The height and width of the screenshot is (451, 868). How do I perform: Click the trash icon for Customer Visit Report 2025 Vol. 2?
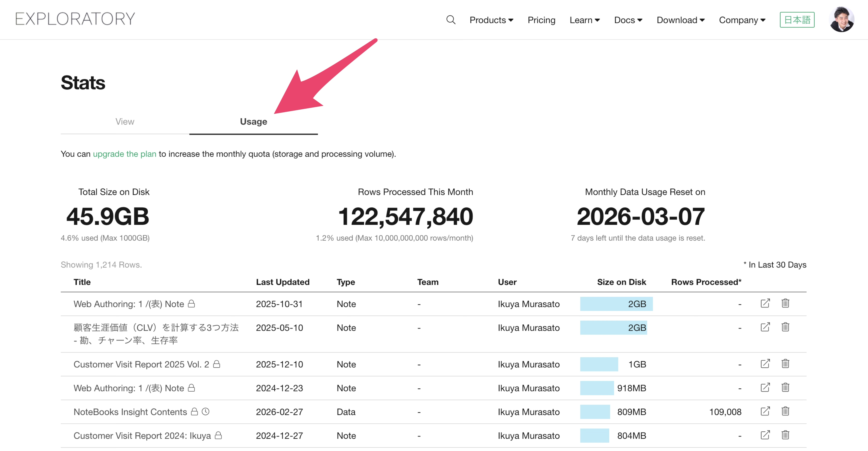(x=785, y=364)
